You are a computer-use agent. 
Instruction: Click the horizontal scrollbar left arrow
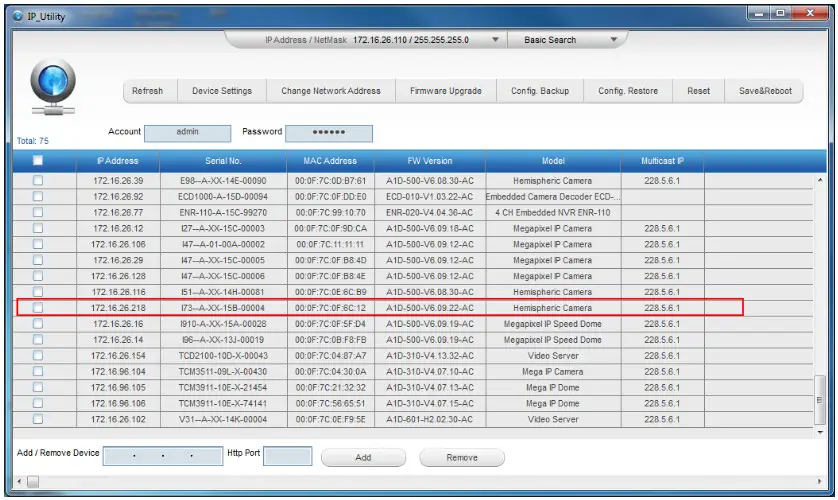[19, 481]
